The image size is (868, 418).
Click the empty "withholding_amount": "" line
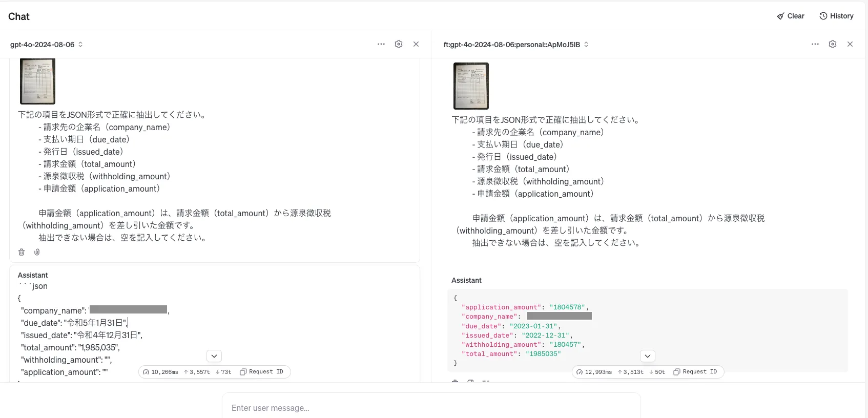pos(66,360)
